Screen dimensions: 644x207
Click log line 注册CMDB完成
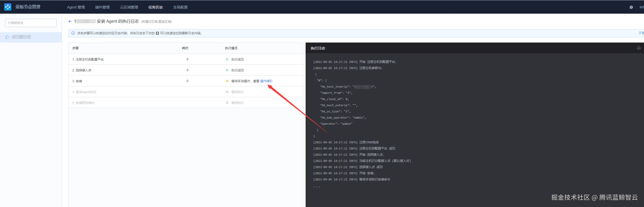[346, 142]
